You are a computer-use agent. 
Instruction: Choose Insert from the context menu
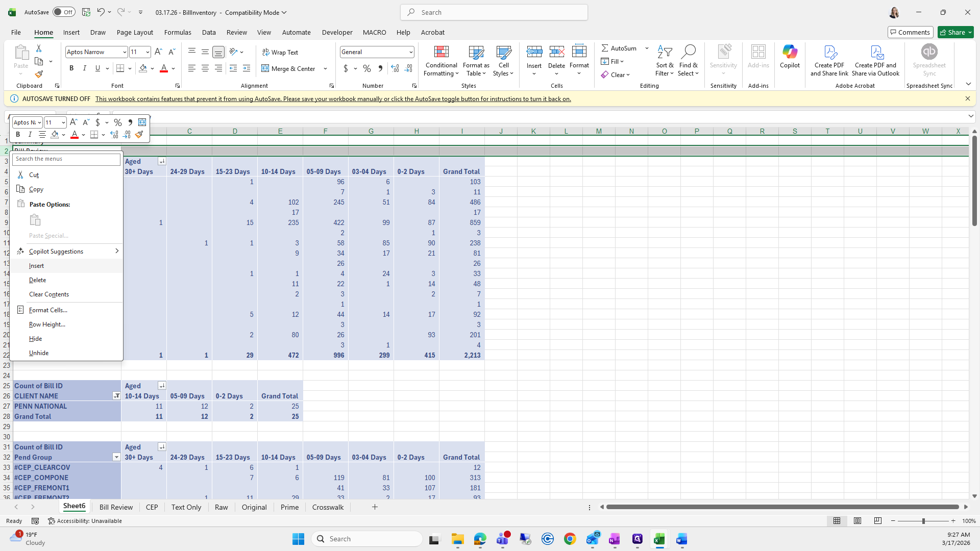(37, 266)
